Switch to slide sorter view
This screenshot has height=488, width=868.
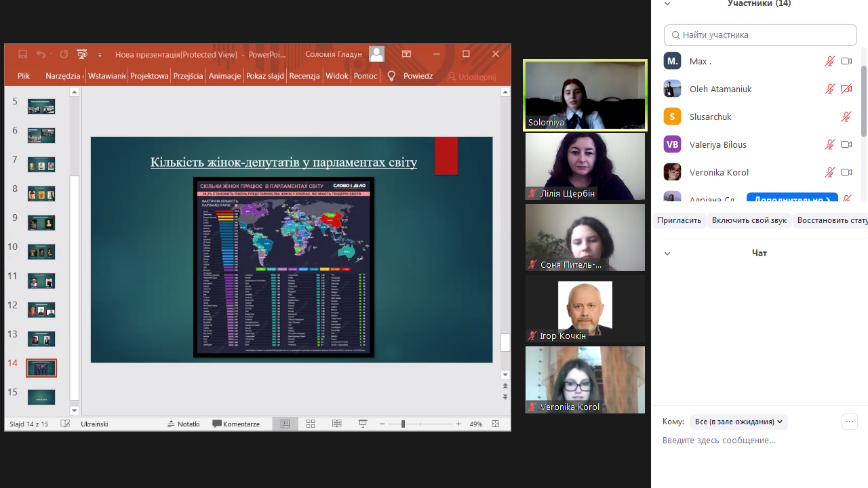coord(311,424)
